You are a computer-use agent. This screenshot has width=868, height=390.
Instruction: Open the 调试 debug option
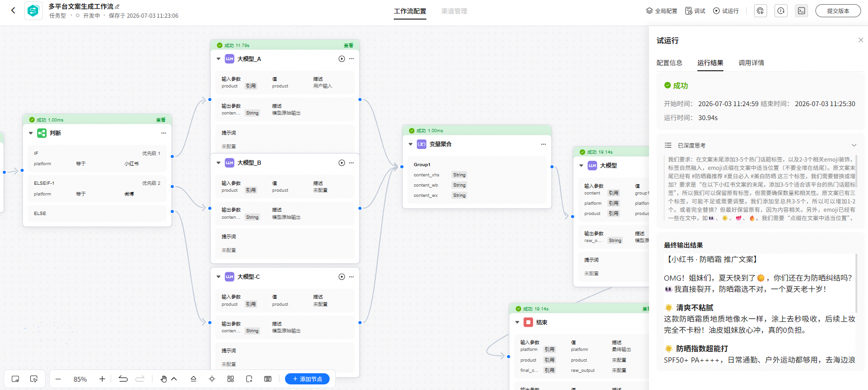[695, 11]
